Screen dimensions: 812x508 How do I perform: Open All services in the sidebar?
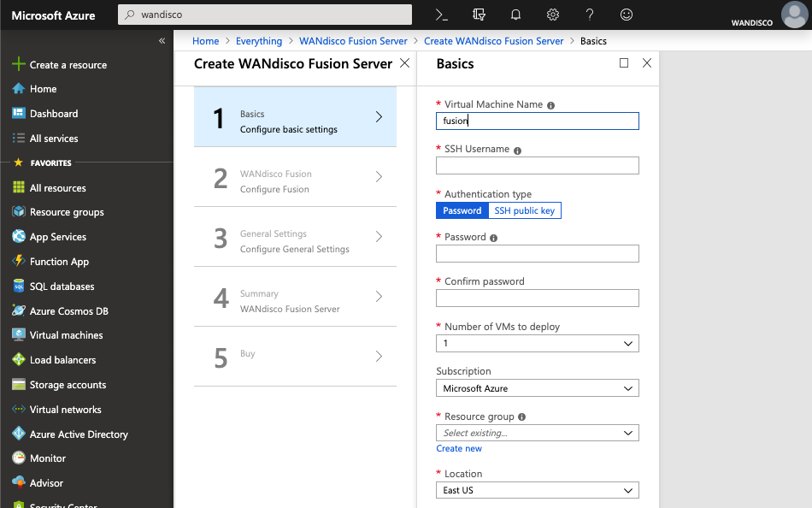[x=53, y=139]
